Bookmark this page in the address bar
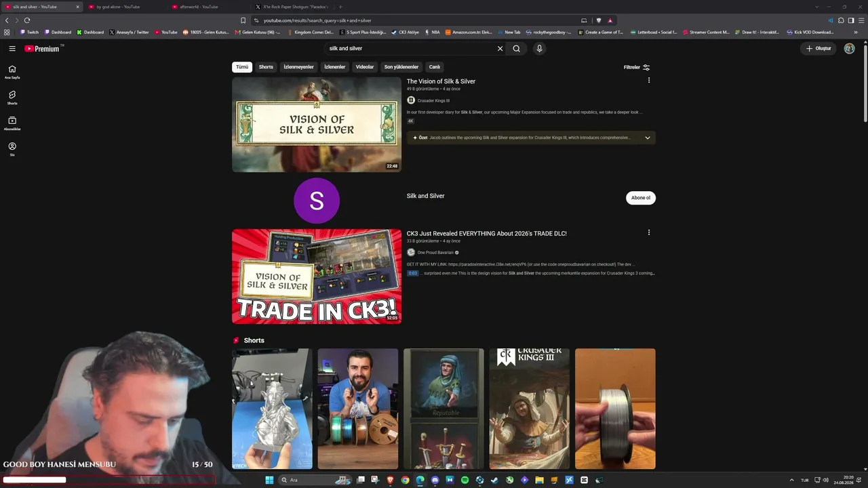Viewport: 868px width, 488px height. click(x=243, y=20)
